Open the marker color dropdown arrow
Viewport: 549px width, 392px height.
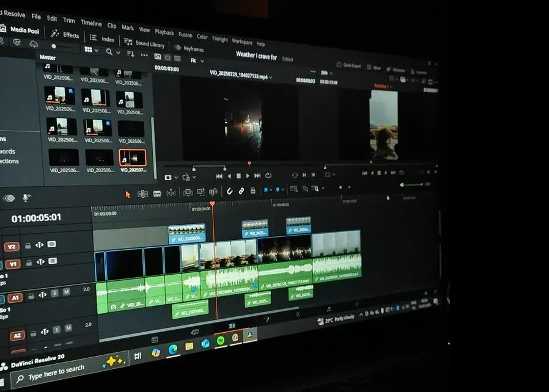tap(282, 189)
